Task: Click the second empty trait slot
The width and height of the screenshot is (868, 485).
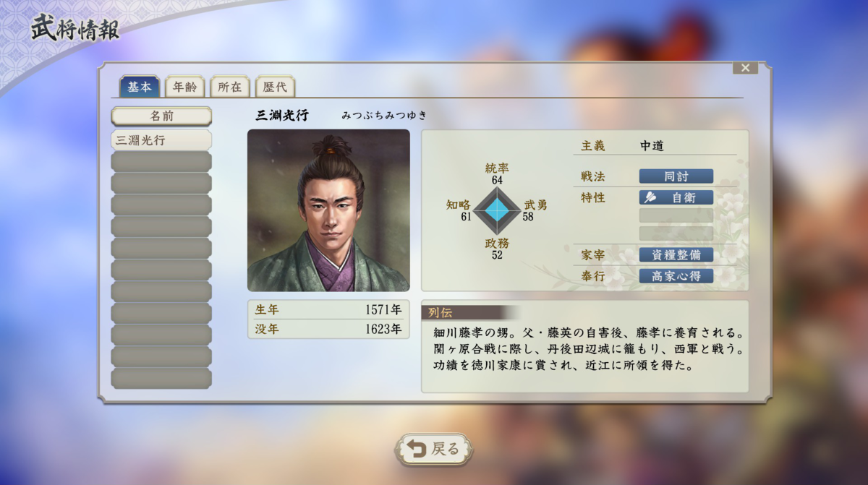Action: tap(676, 233)
